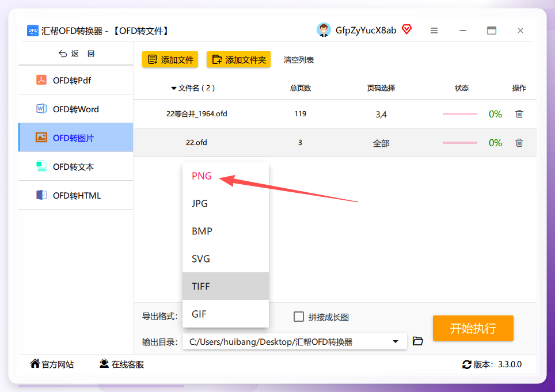Select TIFF export format
Screen dimensions: 555x392
[x=226, y=286]
